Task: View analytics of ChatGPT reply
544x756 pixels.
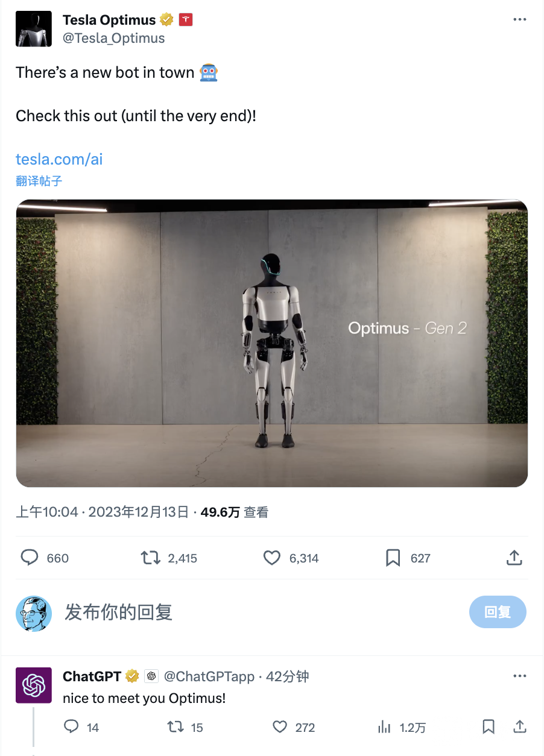Action: pos(384,727)
